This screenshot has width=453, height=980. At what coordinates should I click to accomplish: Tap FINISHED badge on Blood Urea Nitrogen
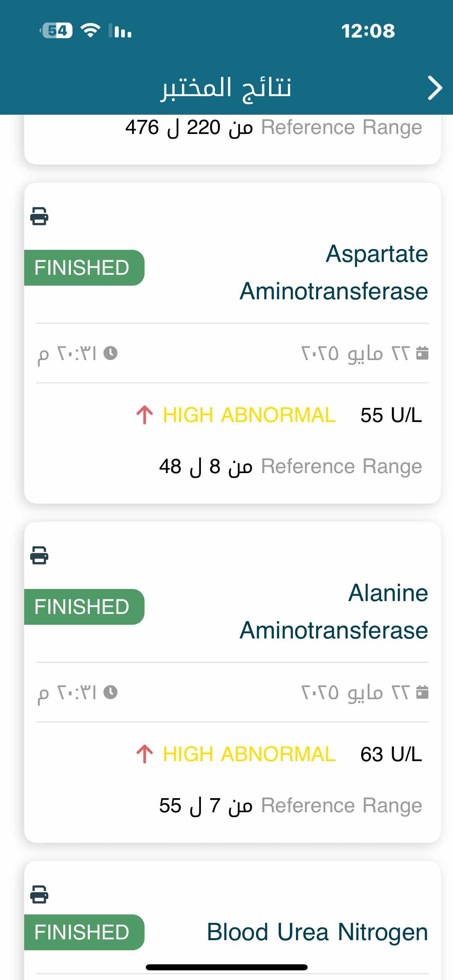tap(84, 932)
